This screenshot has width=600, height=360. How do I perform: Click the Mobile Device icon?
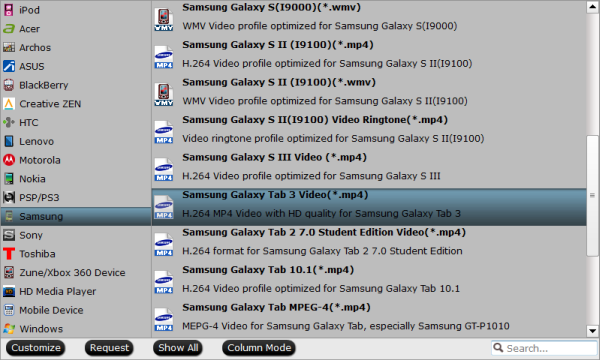[x=9, y=310]
